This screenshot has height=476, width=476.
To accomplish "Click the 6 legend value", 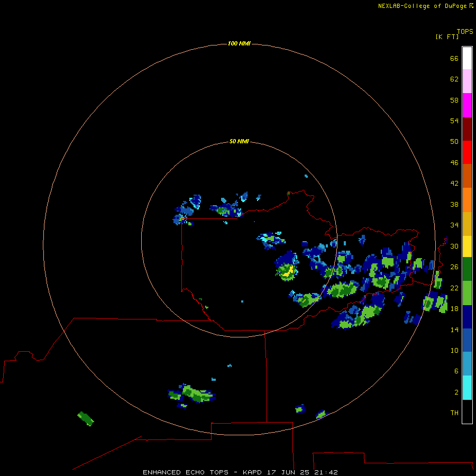I will point(456,371).
